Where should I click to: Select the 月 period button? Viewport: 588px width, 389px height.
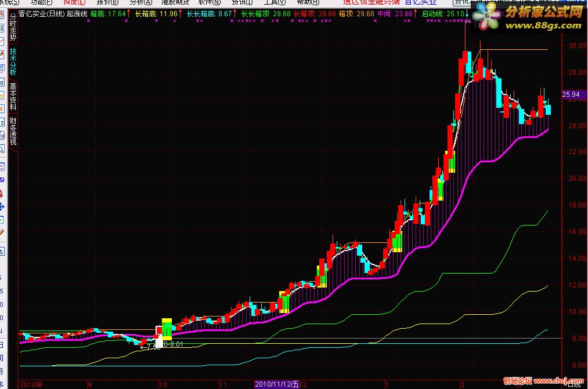coord(2,371)
